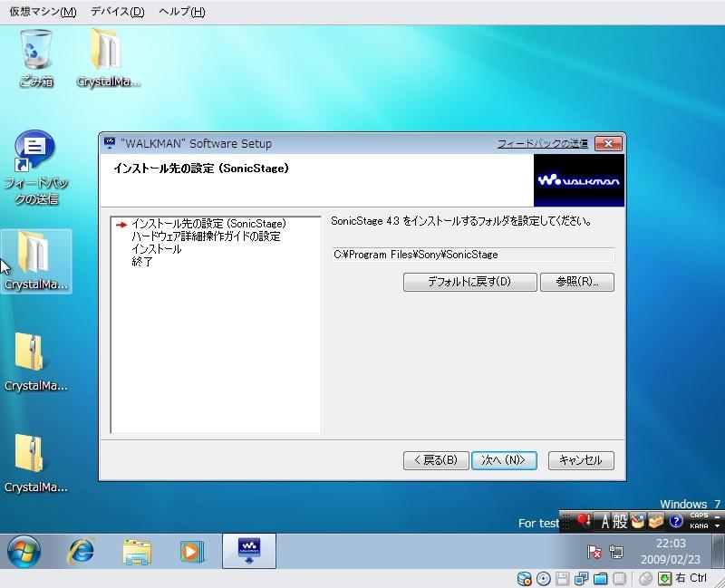Click the インストール先の設定 (SonicStage) step

(x=208, y=224)
